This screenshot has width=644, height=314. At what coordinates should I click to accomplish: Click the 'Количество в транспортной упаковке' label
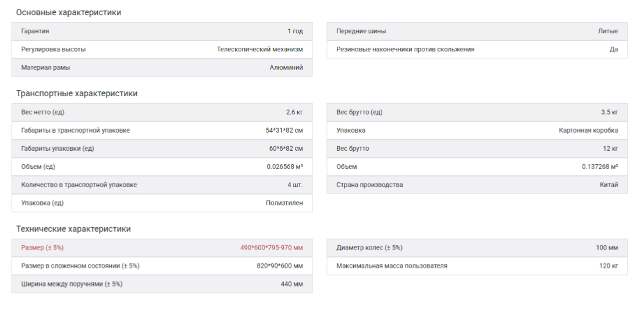point(79,185)
